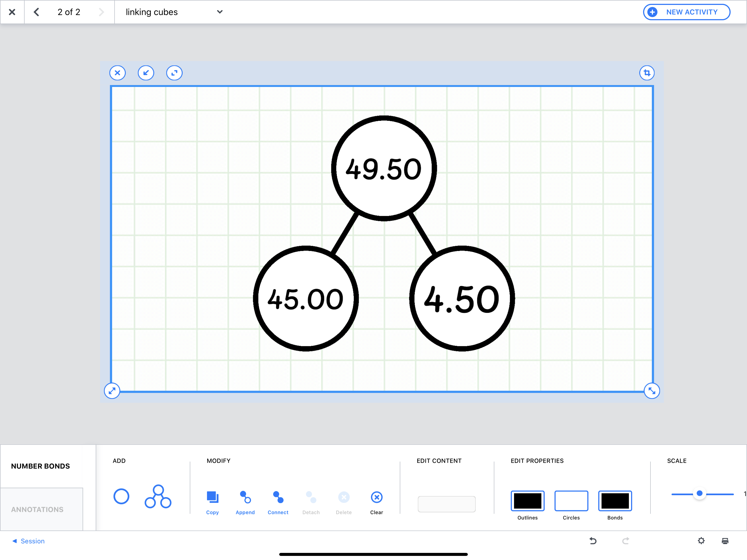The height and width of the screenshot is (560, 747).
Task: Go to the next activity page
Action: point(101,12)
